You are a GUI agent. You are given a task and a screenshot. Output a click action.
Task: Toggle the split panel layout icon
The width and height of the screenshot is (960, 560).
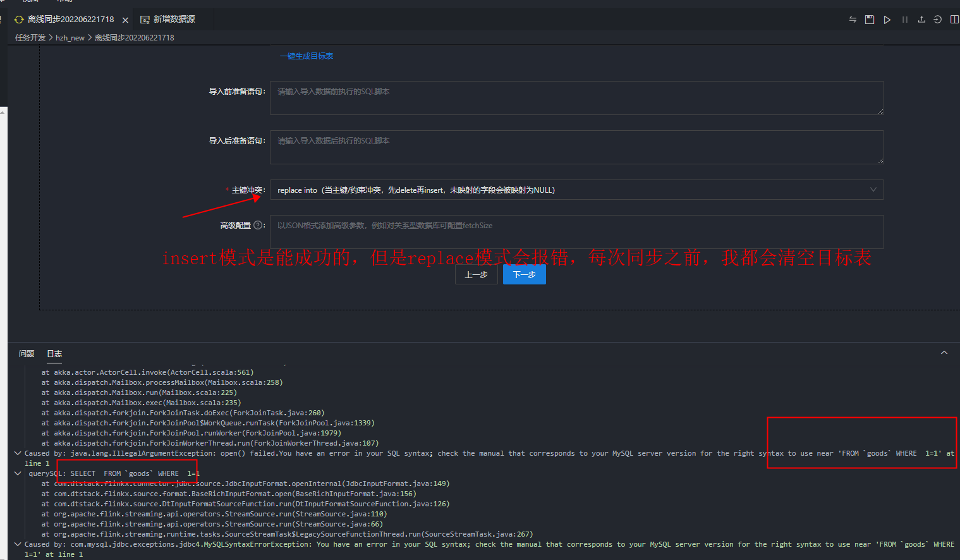pos(954,19)
